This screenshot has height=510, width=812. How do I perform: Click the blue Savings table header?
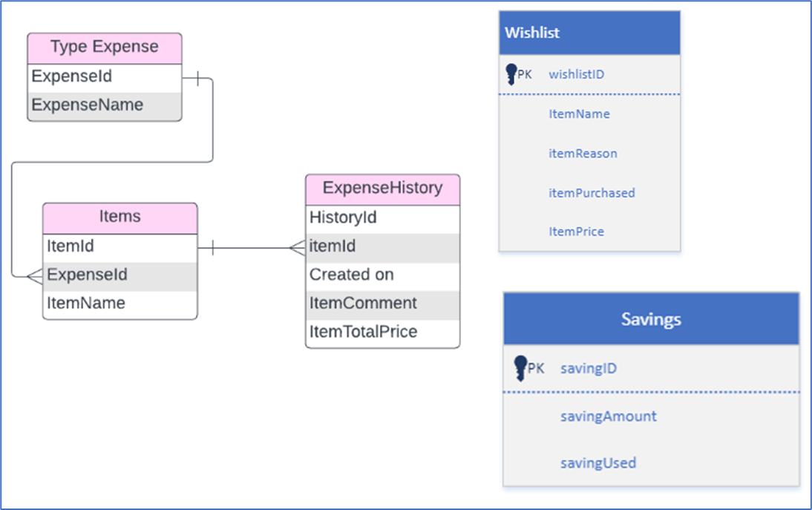tap(651, 319)
